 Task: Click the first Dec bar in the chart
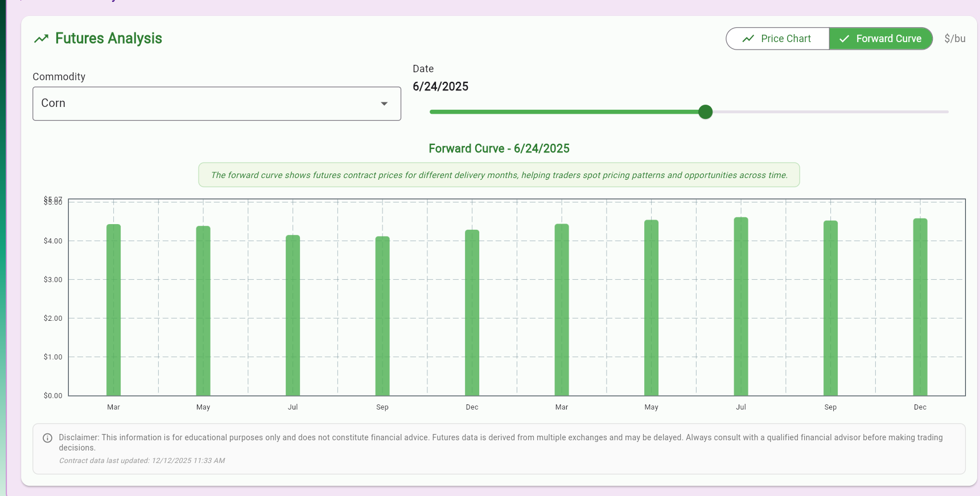pyautogui.click(x=472, y=313)
